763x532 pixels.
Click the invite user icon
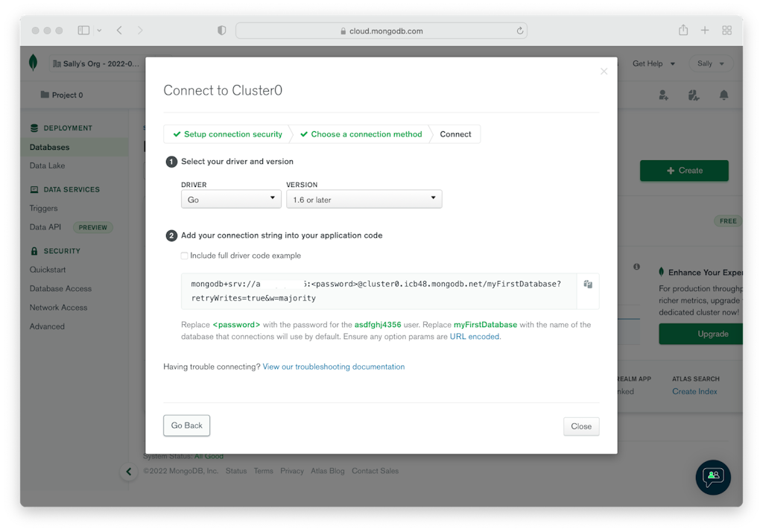point(663,95)
